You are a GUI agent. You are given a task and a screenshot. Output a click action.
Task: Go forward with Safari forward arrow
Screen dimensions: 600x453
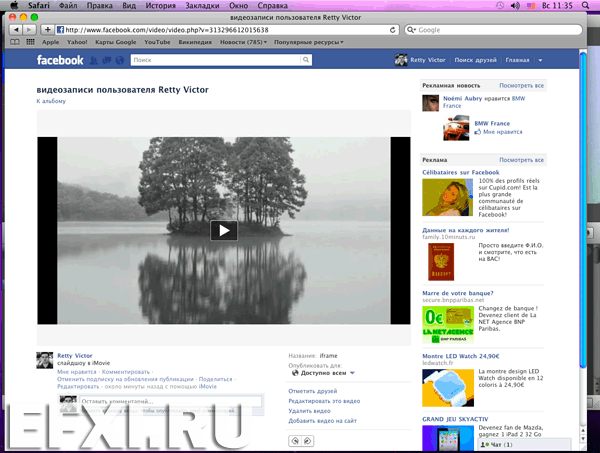29,29
